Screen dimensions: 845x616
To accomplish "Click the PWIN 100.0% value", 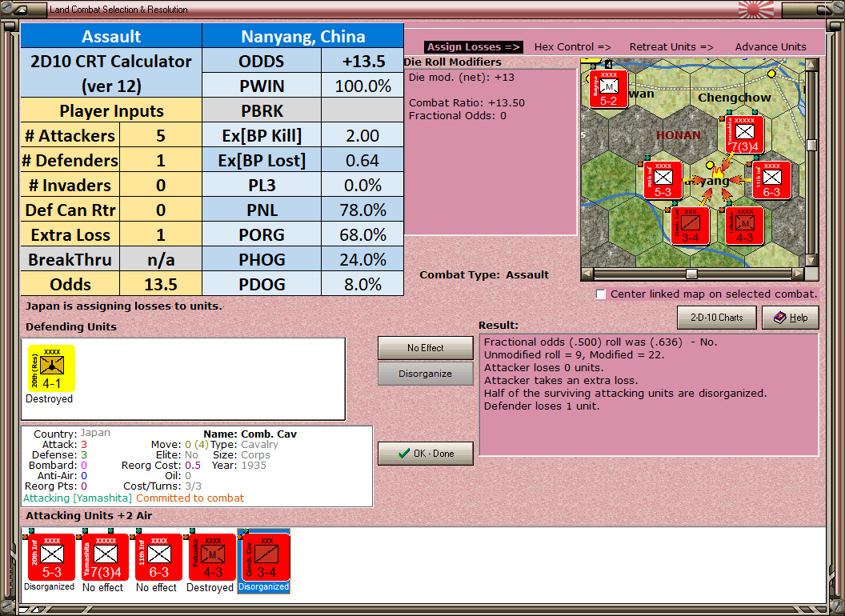I will tap(362, 86).
